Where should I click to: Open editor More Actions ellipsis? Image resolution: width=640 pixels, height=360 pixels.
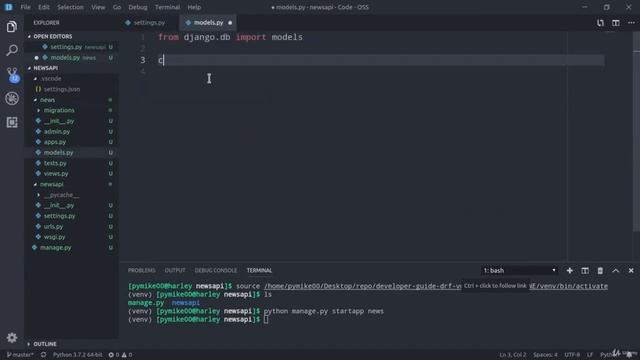click(631, 23)
